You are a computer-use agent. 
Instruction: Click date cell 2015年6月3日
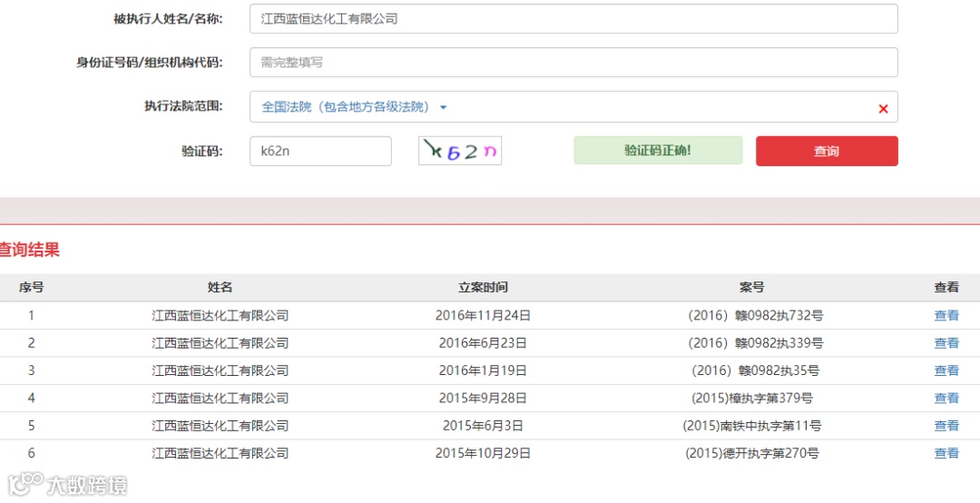pos(483,426)
